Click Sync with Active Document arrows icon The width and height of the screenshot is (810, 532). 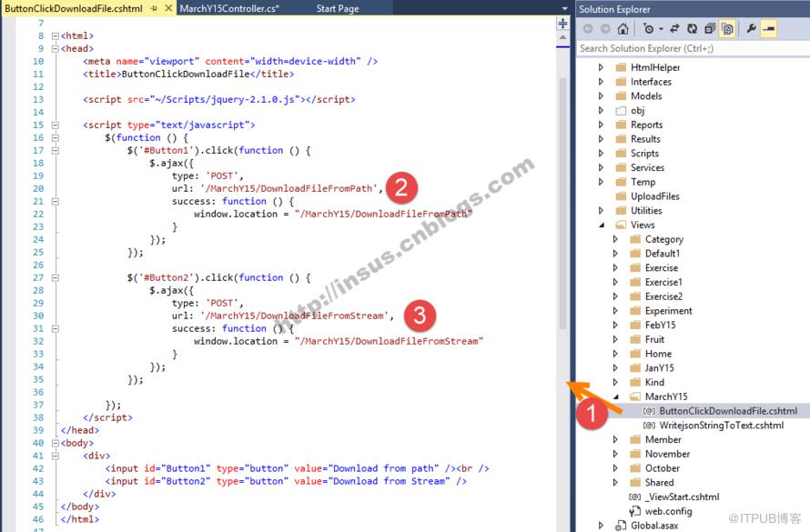point(674,29)
